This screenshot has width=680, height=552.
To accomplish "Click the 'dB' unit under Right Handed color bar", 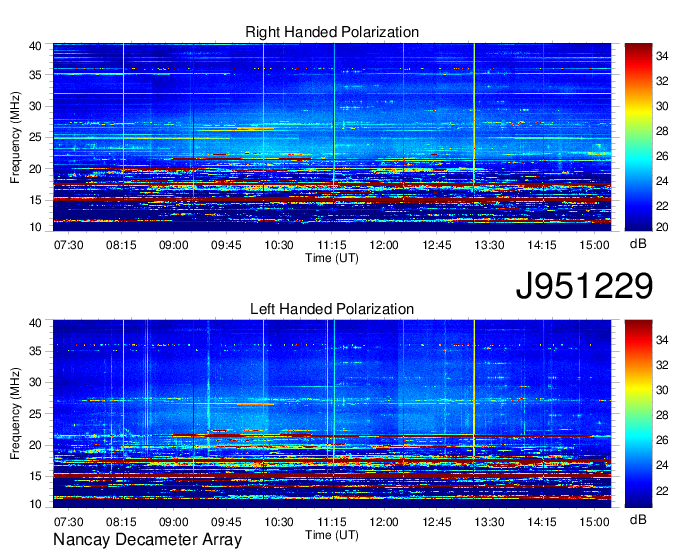I will (x=638, y=244).
